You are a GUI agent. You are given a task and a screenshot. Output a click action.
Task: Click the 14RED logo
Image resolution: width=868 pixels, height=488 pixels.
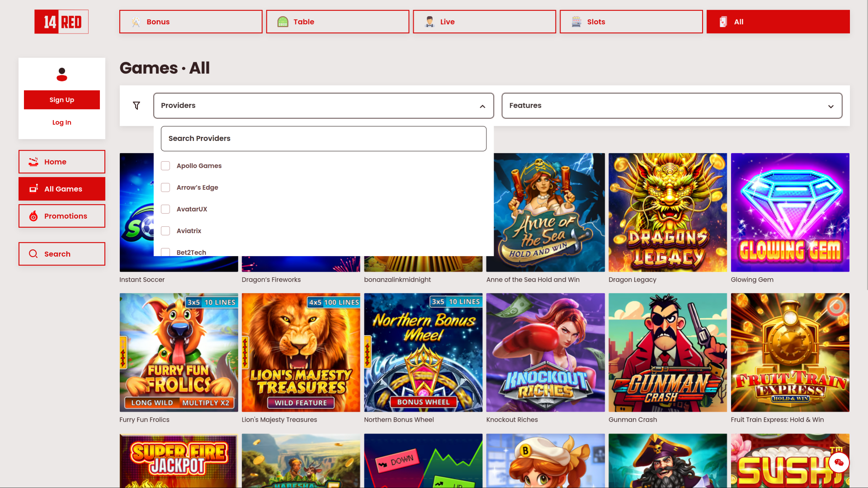coord(61,21)
